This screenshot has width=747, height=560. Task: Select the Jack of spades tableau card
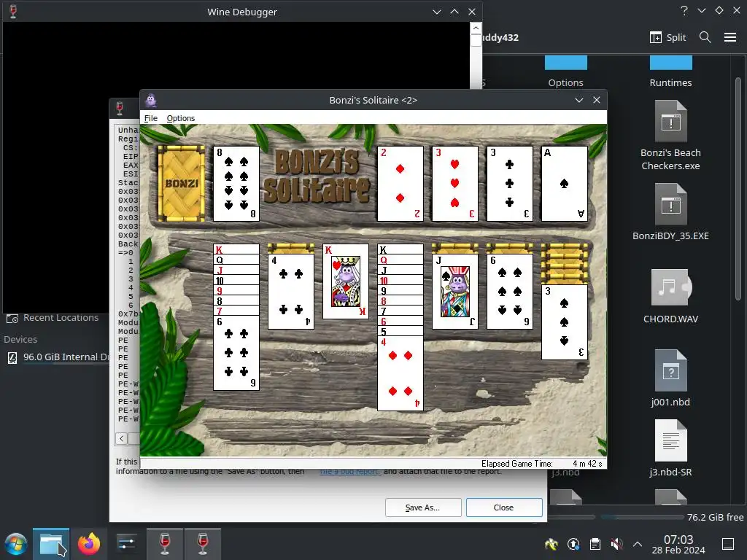(x=455, y=292)
